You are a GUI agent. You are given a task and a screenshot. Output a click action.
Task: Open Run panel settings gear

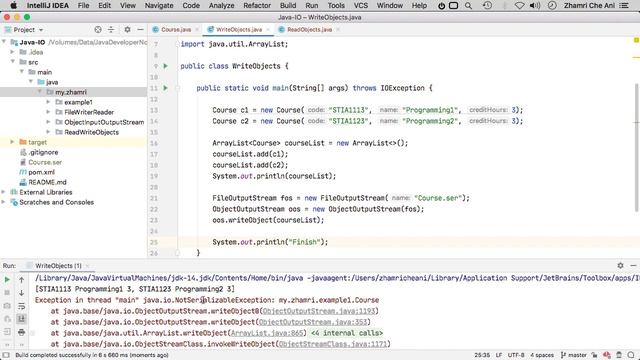[x=620, y=265]
